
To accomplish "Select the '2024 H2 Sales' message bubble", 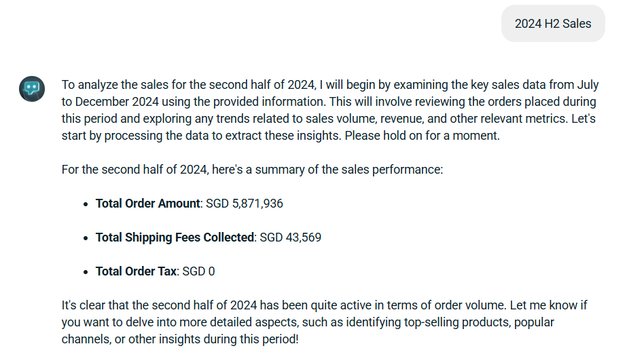I will click(553, 23).
